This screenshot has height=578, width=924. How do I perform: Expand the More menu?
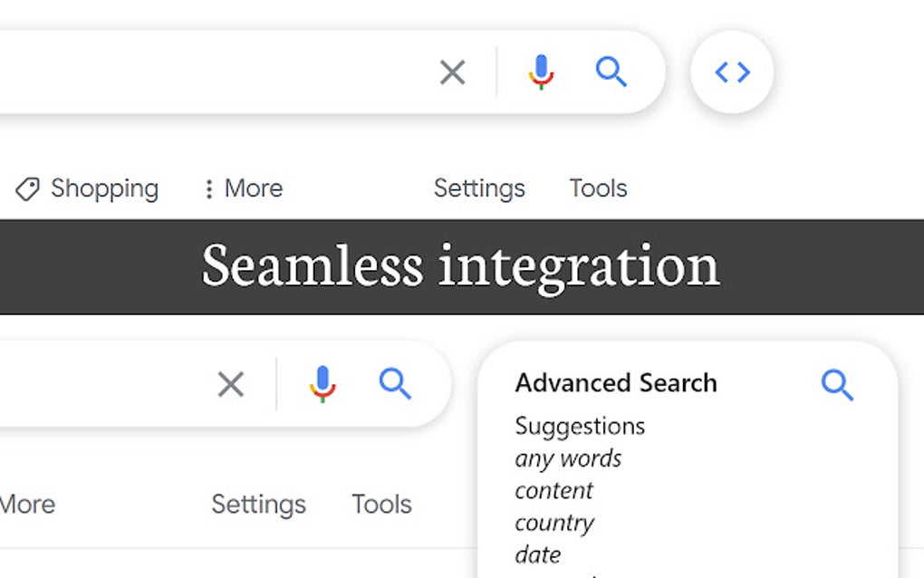pos(253,188)
